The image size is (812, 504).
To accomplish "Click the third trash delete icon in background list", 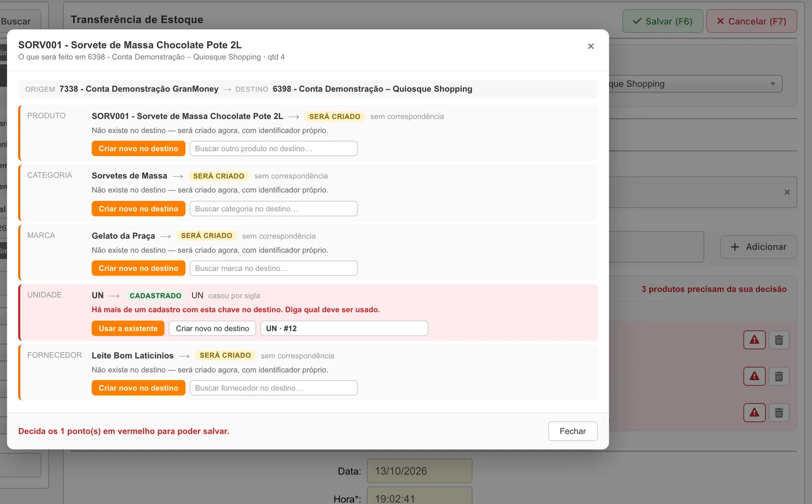I will [x=779, y=412].
